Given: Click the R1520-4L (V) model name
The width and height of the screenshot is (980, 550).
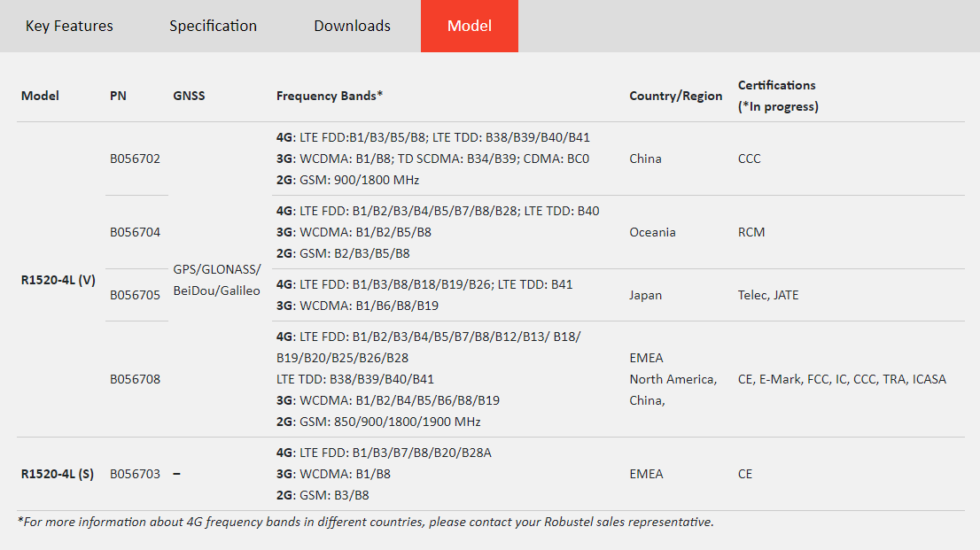Looking at the screenshot, I should click(x=58, y=280).
